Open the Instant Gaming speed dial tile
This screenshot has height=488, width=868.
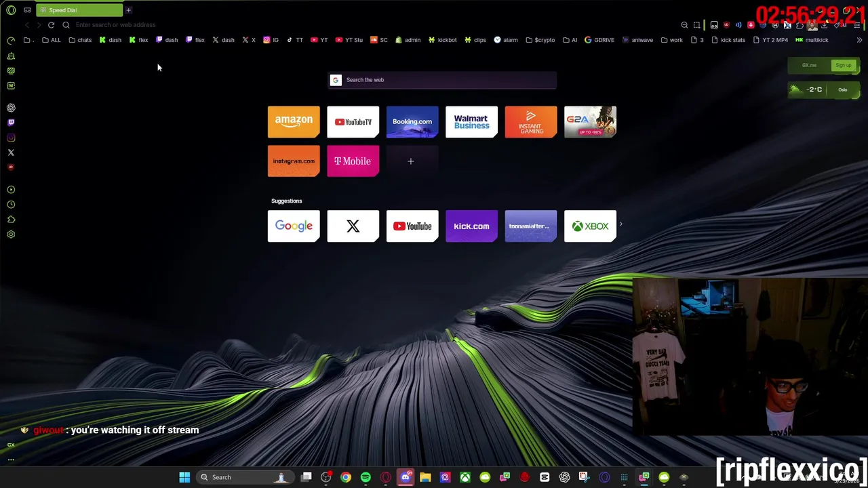(531, 122)
